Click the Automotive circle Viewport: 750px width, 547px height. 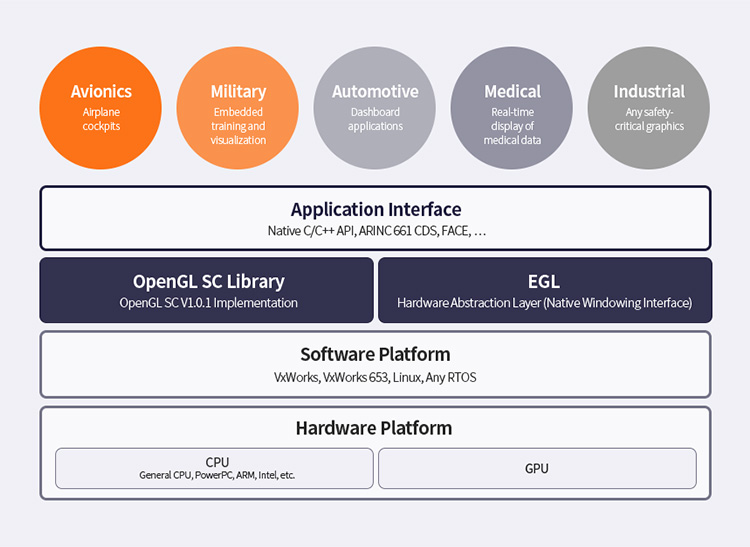coord(375,108)
